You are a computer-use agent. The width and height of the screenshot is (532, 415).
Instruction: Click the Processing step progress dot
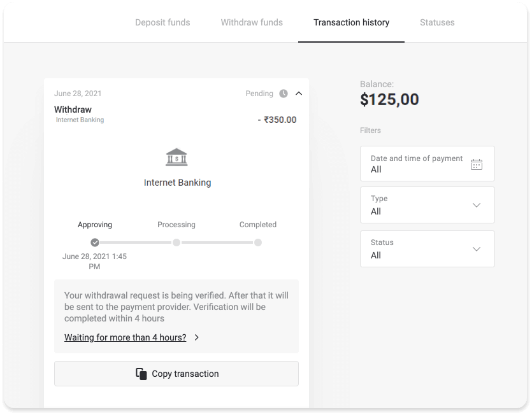pos(176,243)
